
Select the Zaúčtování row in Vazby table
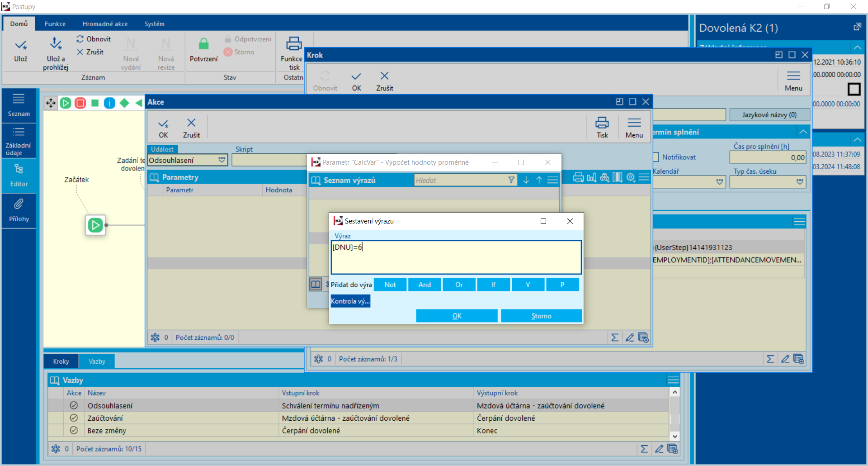pos(359,418)
